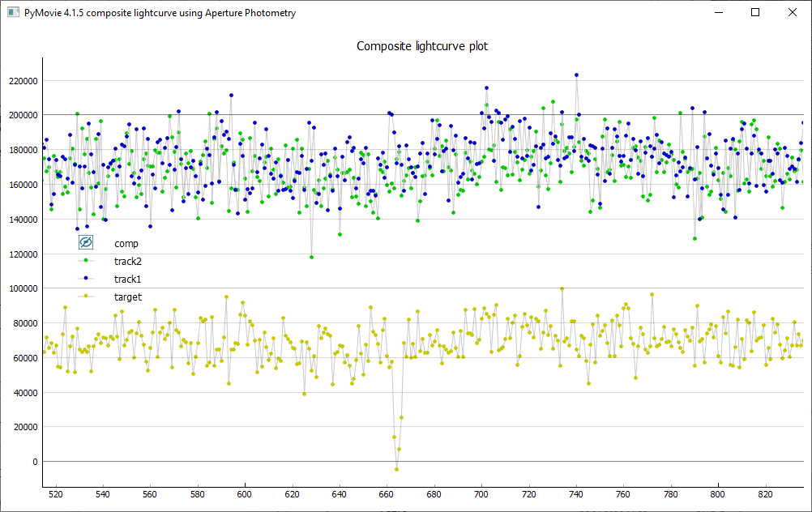Image resolution: width=812 pixels, height=512 pixels.
Task: Minimize the composite lightcurve window
Action: coord(718,13)
